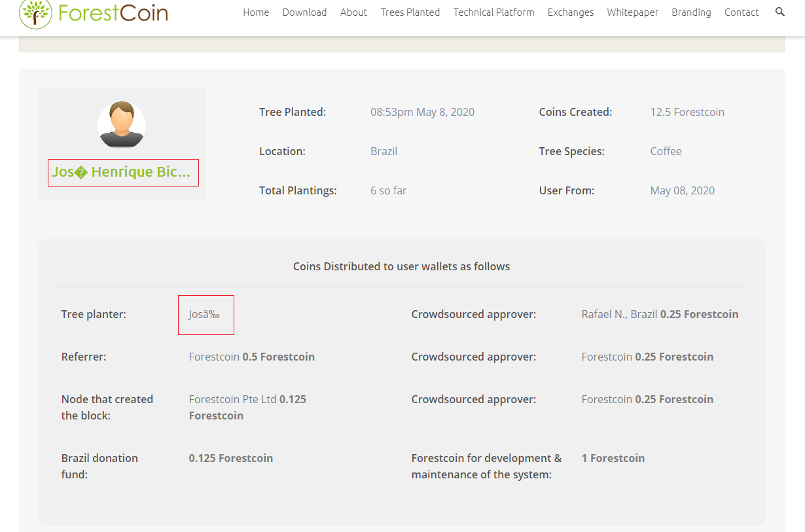The height and width of the screenshot is (532, 805).
Task: Click Brazil donation fund 0.125 Forestcoin value
Action: 231,458
